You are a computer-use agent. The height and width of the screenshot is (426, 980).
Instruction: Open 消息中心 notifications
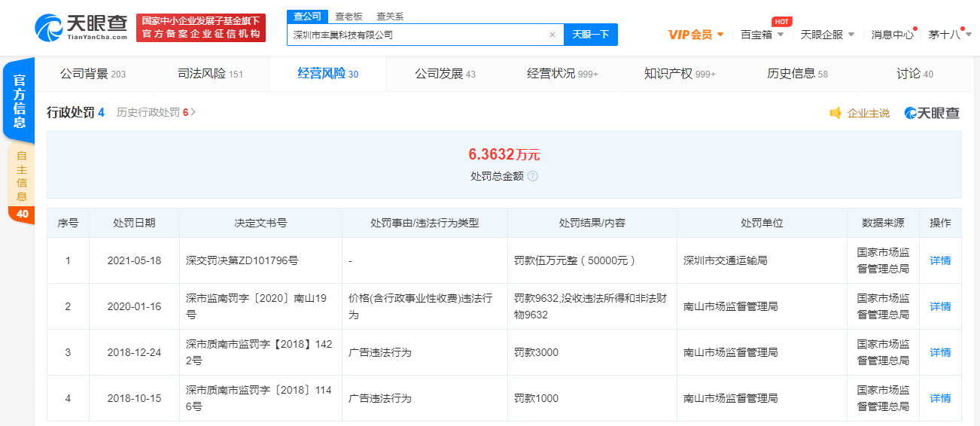[x=892, y=35]
